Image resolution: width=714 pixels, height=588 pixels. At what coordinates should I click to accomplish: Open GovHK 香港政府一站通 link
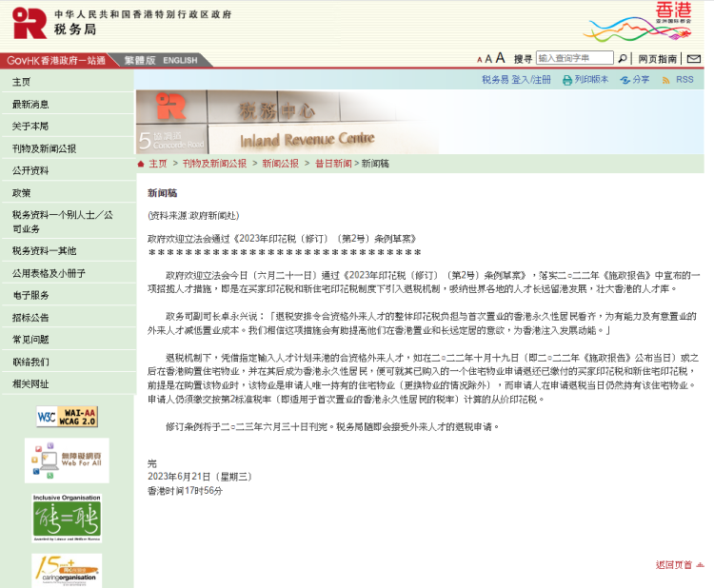pos(56,60)
